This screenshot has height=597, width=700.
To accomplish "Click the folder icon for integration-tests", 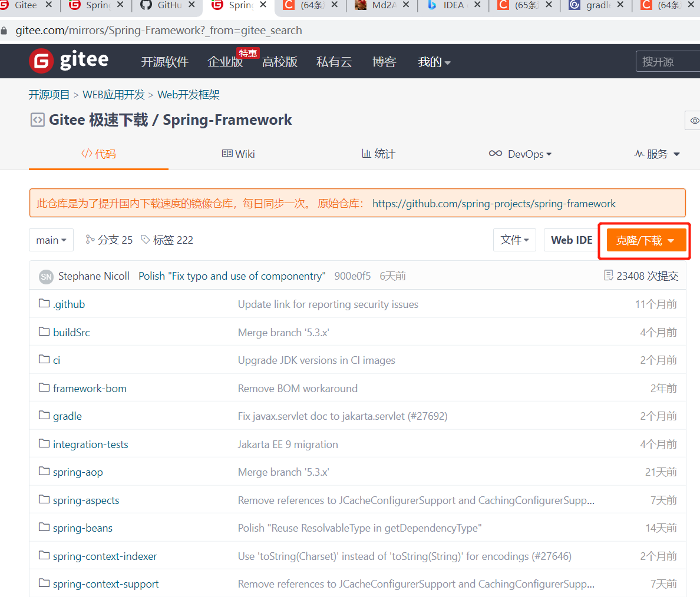I will [x=44, y=444].
